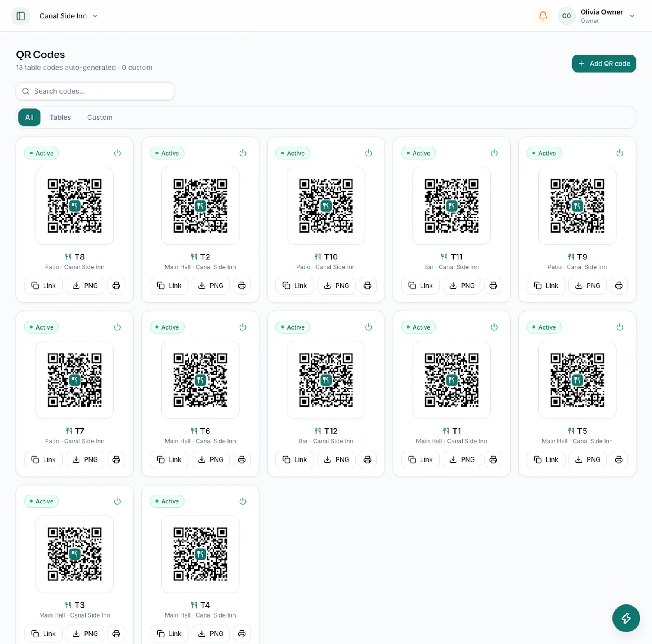Copy the T11 Link
This screenshot has height=644, width=652.
click(421, 286)
